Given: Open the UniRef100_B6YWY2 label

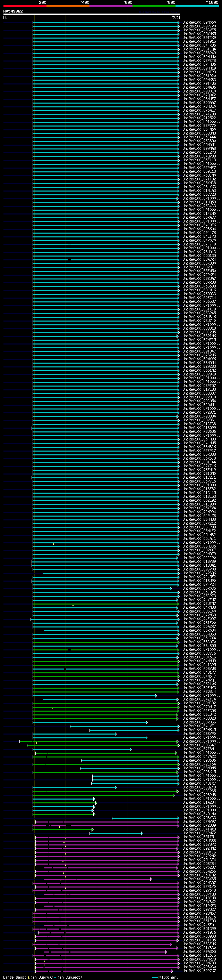Looking at the screenshot, I should (x=199, y=844).
